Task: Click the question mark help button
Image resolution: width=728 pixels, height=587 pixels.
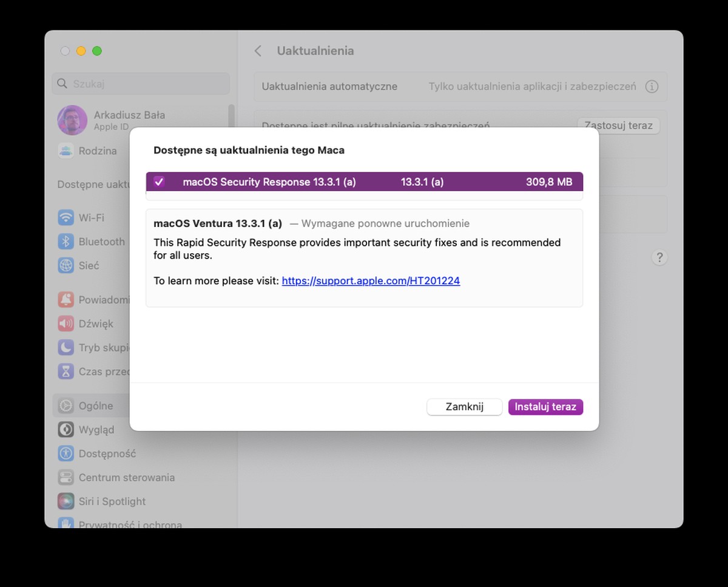Action: coord(659,257)
